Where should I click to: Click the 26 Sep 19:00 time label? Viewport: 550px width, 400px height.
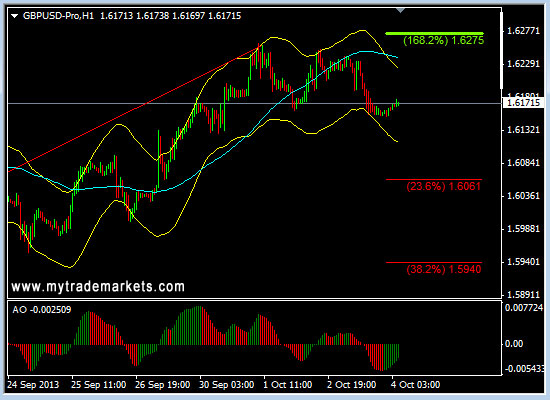(163, 385)
